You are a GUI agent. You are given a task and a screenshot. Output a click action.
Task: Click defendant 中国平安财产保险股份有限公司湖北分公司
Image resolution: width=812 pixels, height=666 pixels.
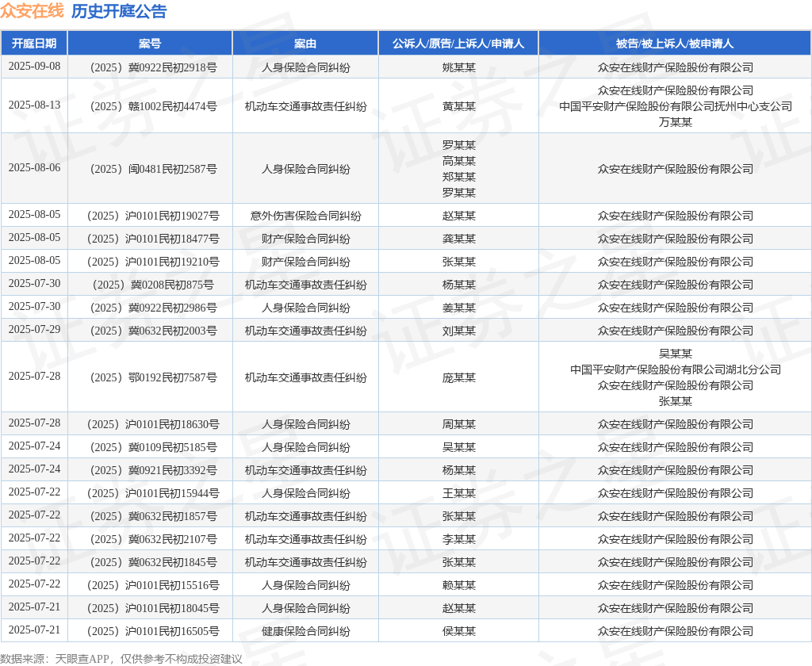676,369
